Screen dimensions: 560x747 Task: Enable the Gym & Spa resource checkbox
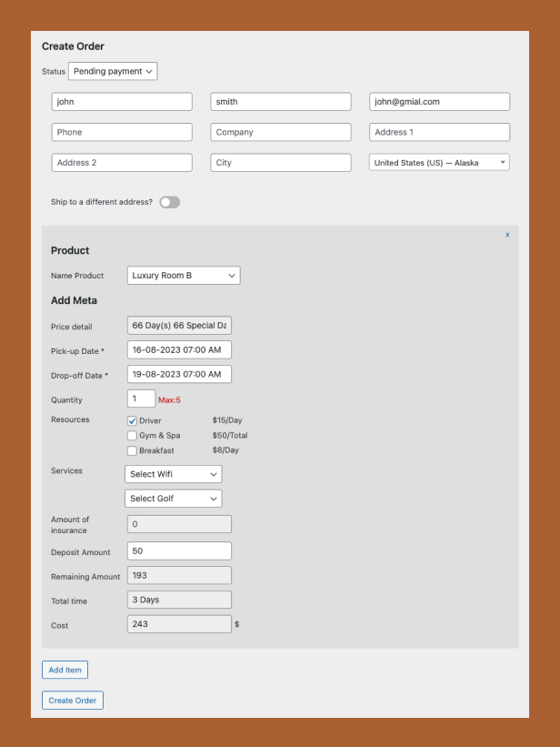point(133,436)
